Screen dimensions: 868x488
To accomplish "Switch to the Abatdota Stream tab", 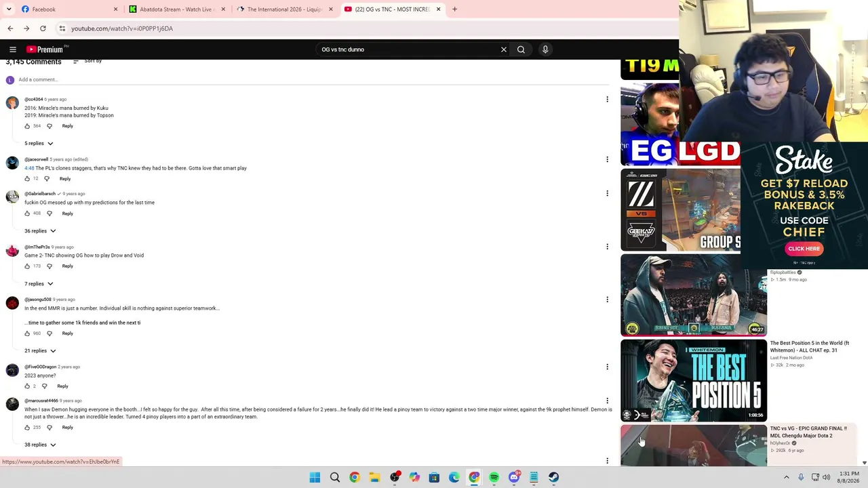I will click(x=177, y=9).
